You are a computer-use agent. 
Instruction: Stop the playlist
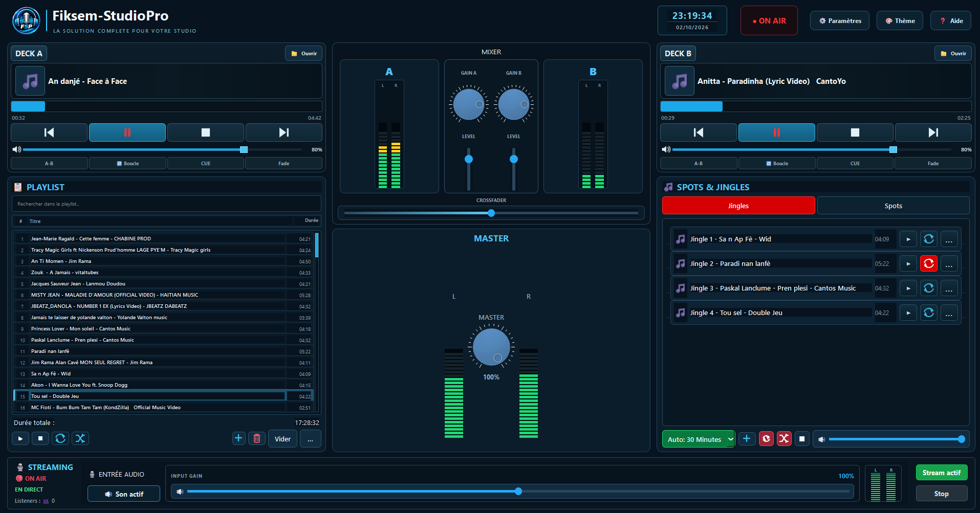pyautogui.click(x=40, y=438)
